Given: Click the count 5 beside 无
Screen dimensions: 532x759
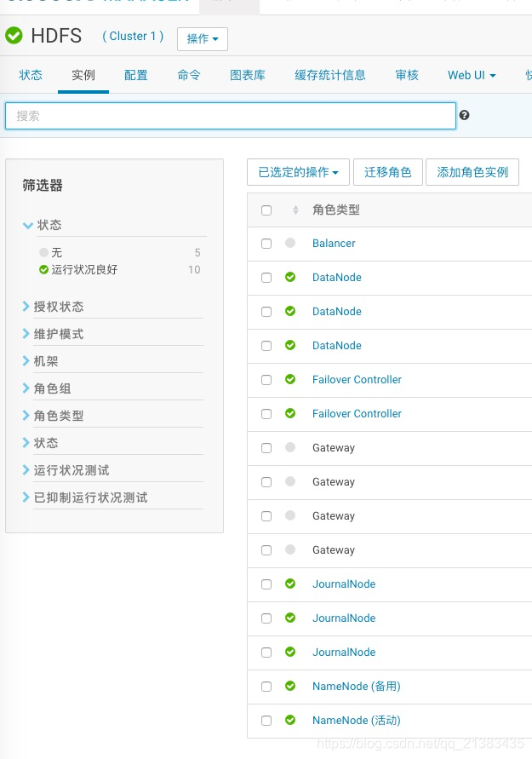Looking at the screenshot, I should pos(197,252).
